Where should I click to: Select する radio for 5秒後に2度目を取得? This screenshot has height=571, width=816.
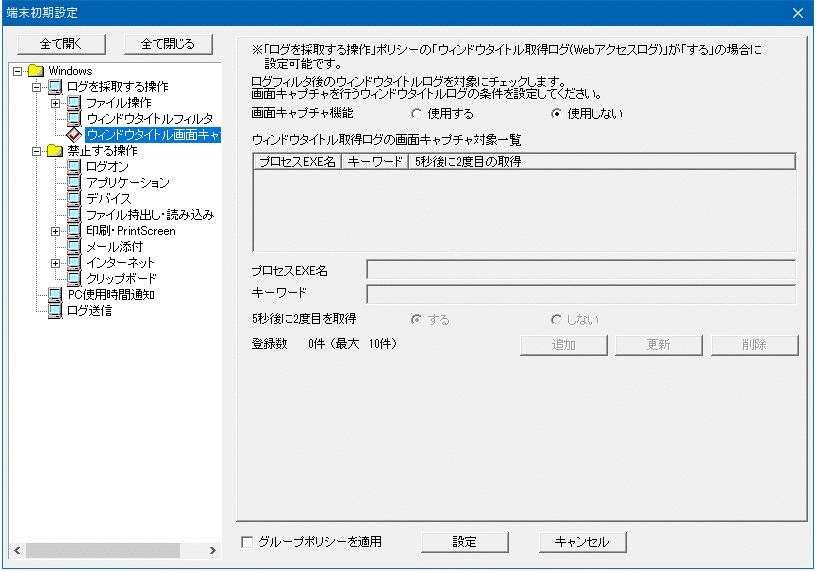click(416, 320)
